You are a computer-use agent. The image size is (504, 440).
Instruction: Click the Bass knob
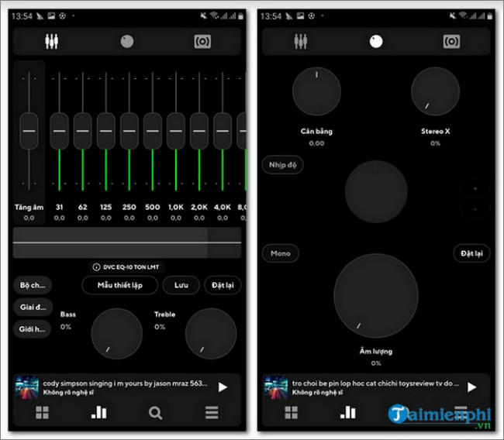116,334
